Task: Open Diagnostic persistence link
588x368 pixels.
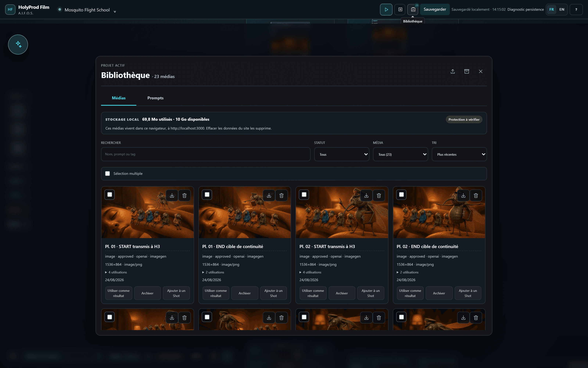Action: point(526,10)
